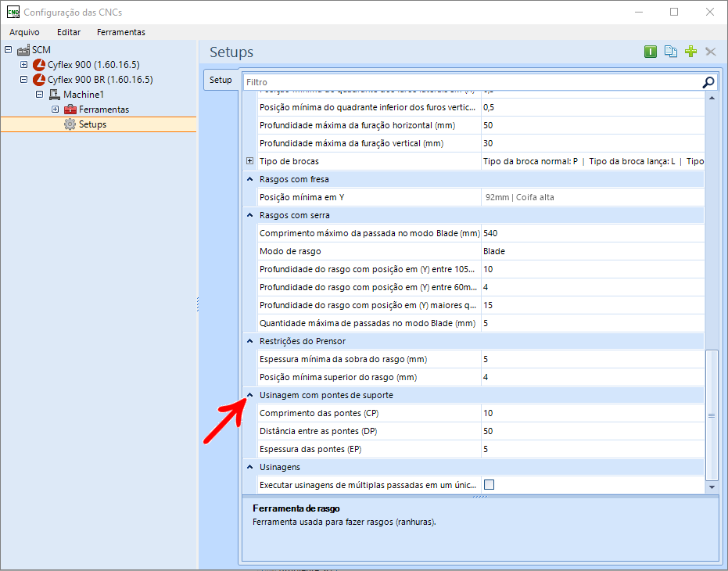The width and height of the screenshot is (728, 571).
Task: Click the Tipo de brocas value text
Action: click(594, 161)
